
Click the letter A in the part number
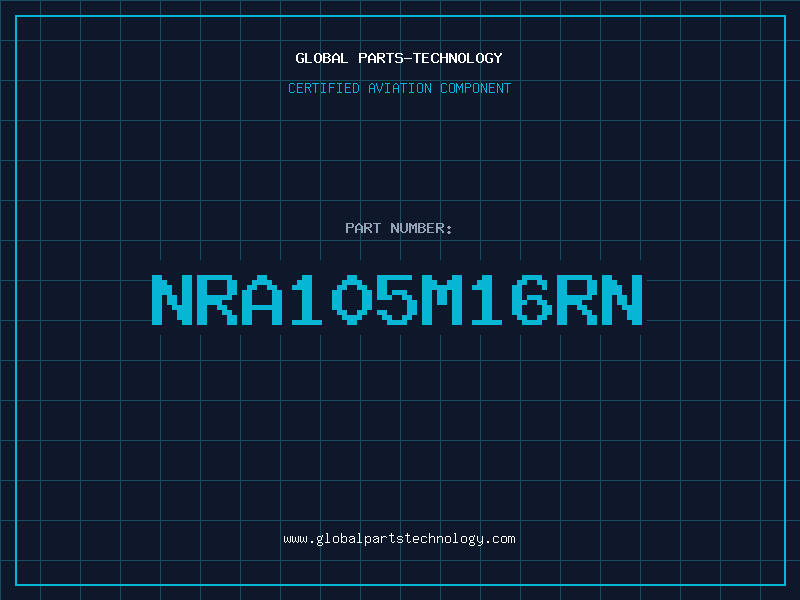tap(262, 300)
